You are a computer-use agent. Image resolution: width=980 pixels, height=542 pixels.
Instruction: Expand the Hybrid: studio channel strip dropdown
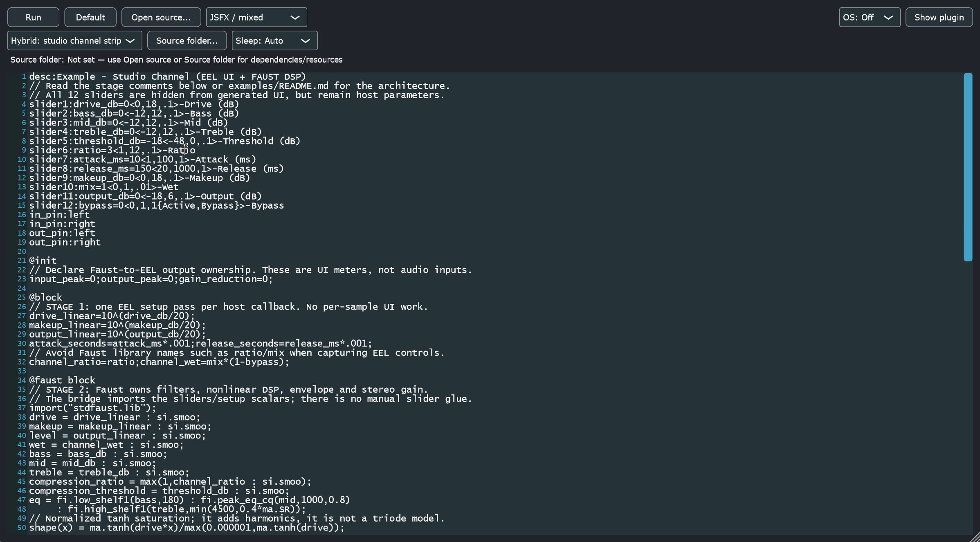click(x=75, y=40)
